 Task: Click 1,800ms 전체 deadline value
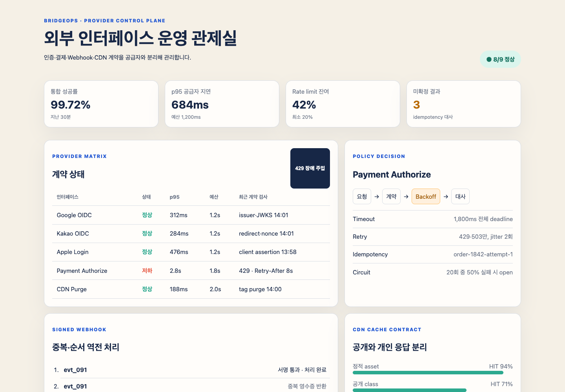(483, 219)
